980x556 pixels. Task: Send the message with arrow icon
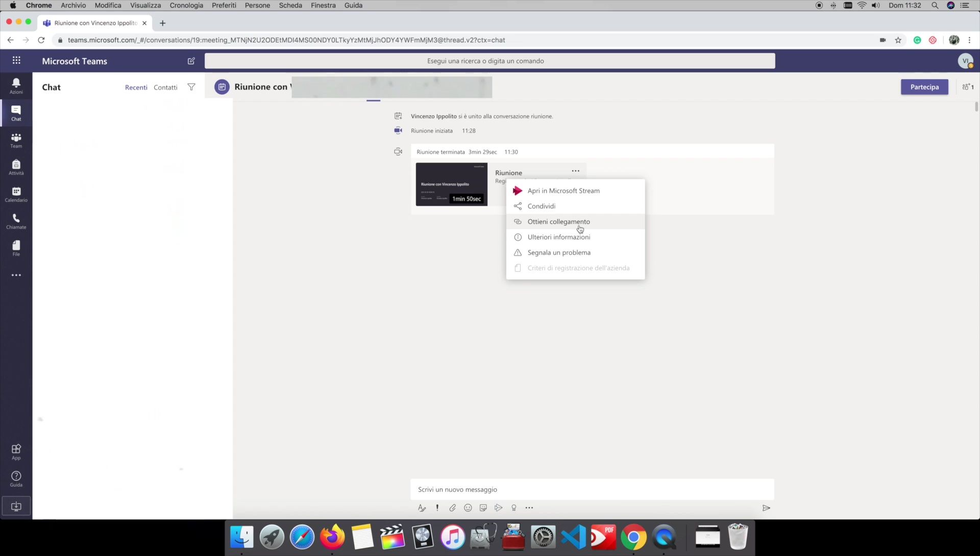pyautogui.click(x=766, y=508)
